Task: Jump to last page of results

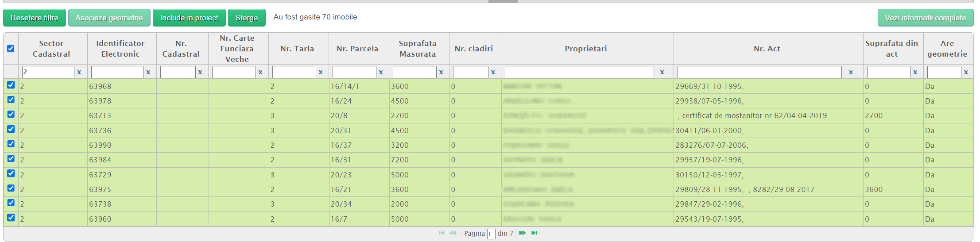Action: pyautogui.click(x=535, y=233)
